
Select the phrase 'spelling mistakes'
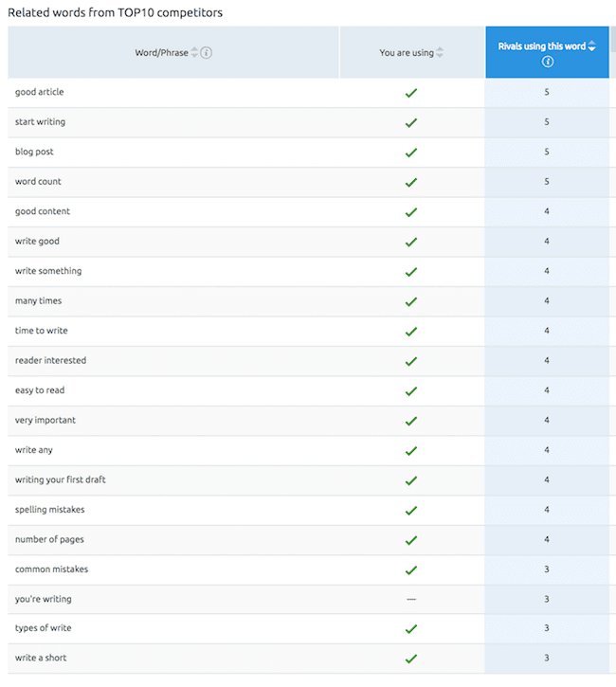coord(49,509)
